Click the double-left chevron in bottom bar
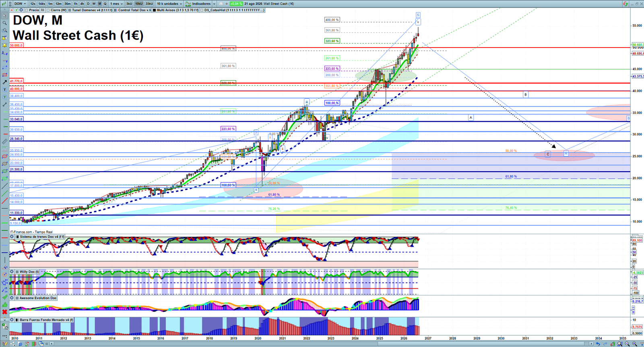Screen dimensions: 644x347 [47, 344]
